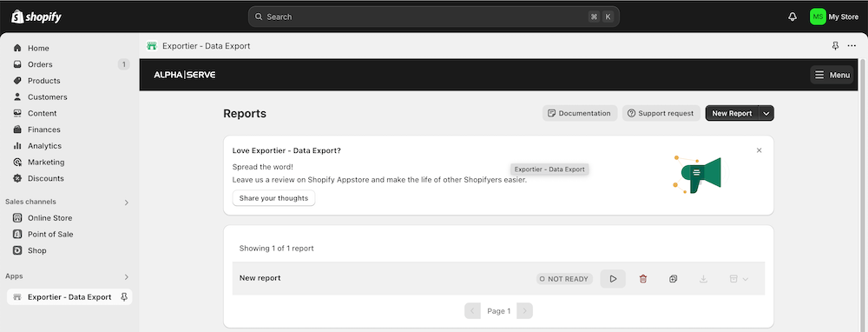Expand the Sales channels section
Image resolution: width=868 pixels, height=332 pixels.
coord(126,203)
